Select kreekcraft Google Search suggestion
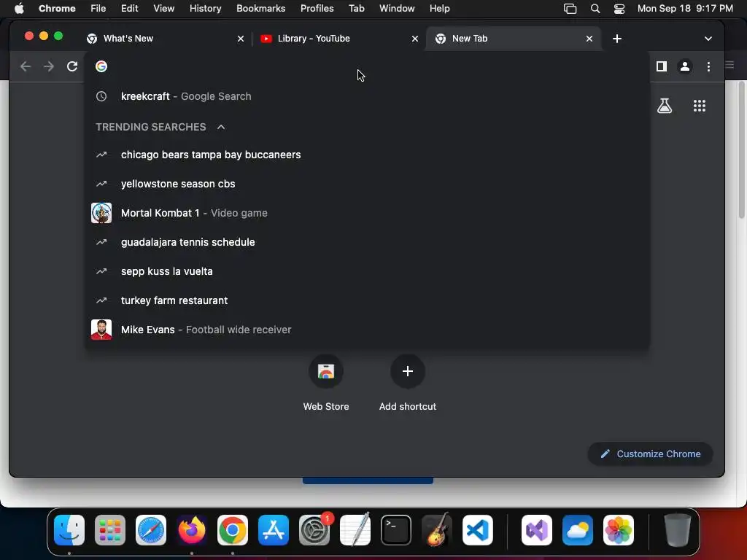 [x=368, y=96]
